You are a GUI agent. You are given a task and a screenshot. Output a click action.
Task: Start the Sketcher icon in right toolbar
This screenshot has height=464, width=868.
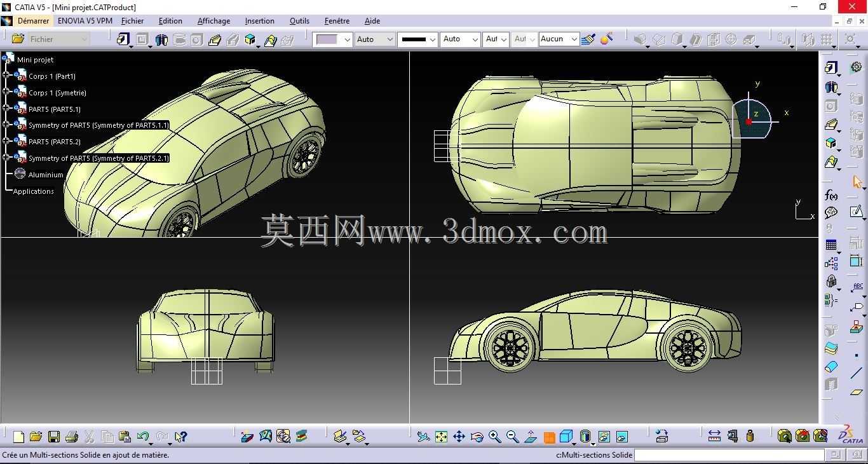coord(857,212)
